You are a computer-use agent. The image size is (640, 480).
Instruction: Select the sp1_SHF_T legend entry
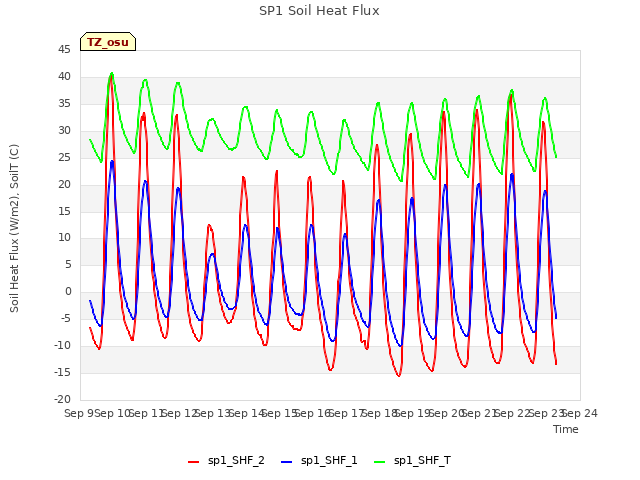point(412,461)
